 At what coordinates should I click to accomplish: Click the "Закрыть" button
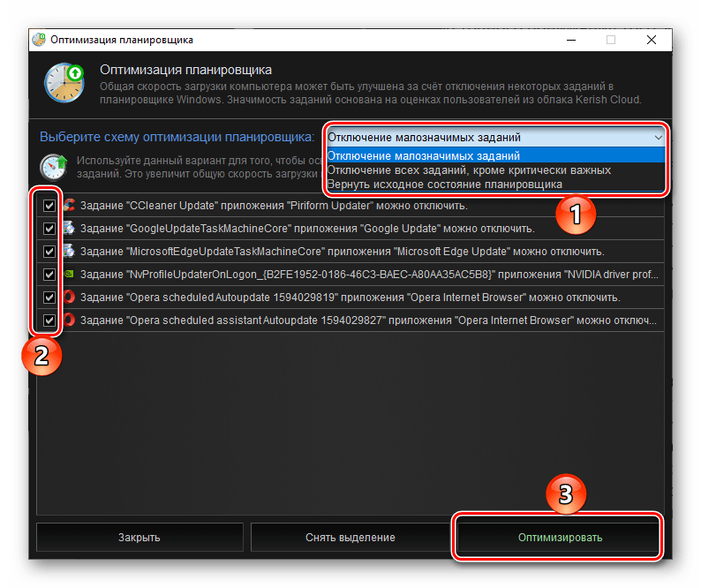[139, 537]
